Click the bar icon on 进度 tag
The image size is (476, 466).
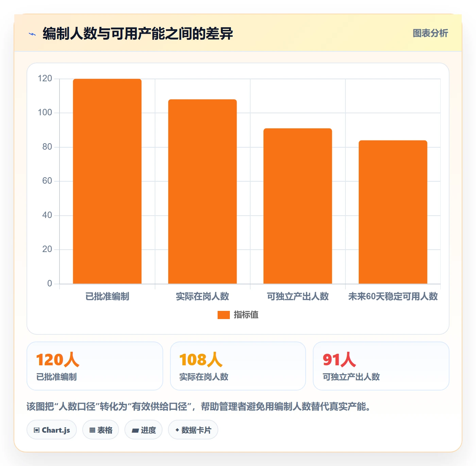point(135,431)
